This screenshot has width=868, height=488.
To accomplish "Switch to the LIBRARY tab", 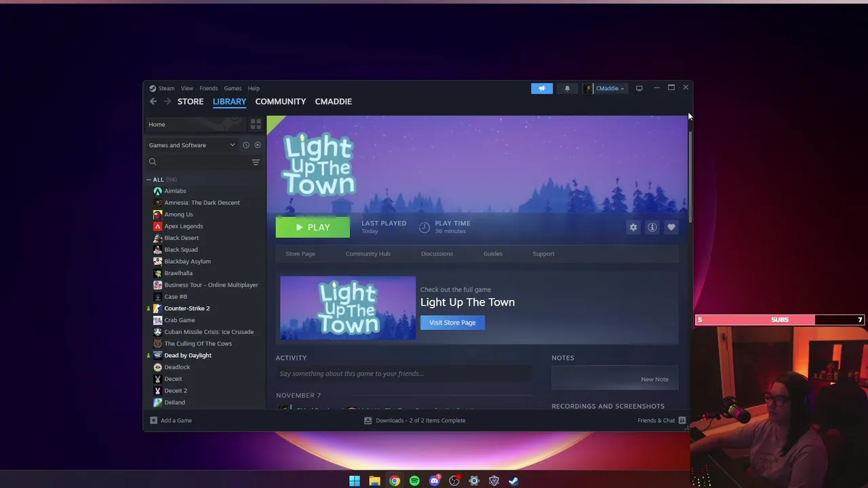I will click(229, 102).
